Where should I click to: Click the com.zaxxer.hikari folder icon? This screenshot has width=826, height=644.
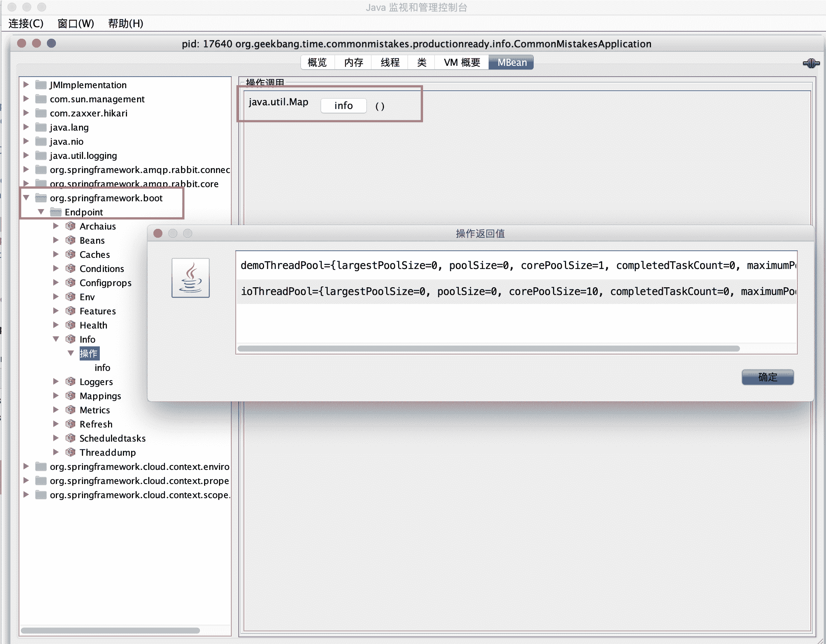pyautogui.click(x=41, y=113)
